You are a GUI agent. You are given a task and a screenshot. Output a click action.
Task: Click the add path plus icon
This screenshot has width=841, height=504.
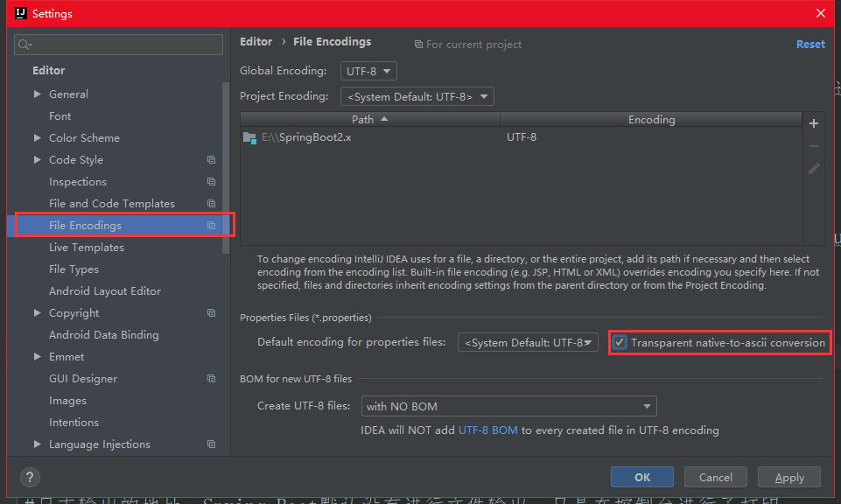point(814,123)
